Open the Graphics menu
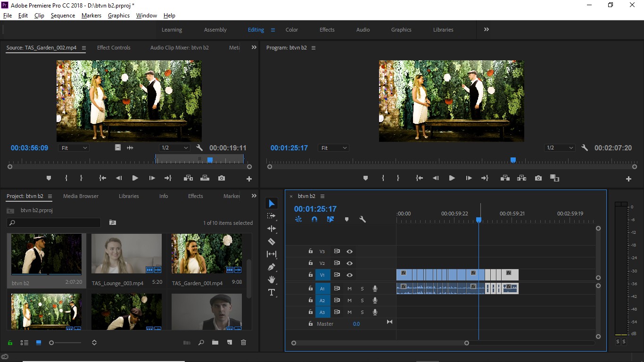The height and width of the screenshot is (362, 644). (119, 16)
